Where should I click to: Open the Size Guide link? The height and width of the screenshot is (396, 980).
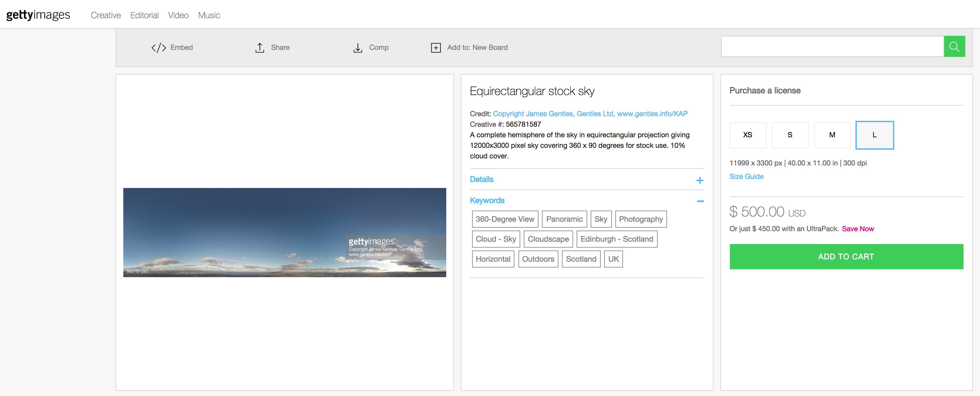(x=746, y=176)
